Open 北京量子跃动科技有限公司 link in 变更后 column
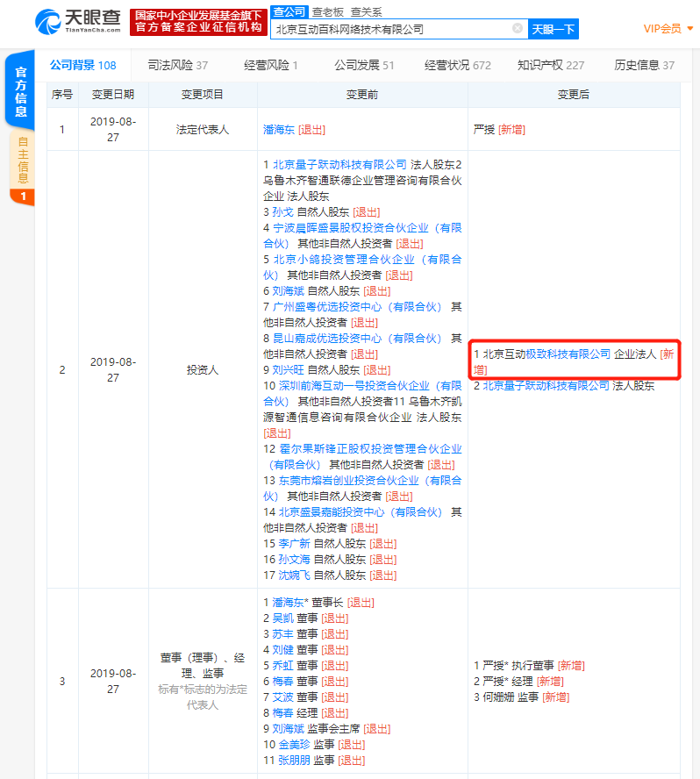Screen dimensions: 700x779 pos(546,385)
